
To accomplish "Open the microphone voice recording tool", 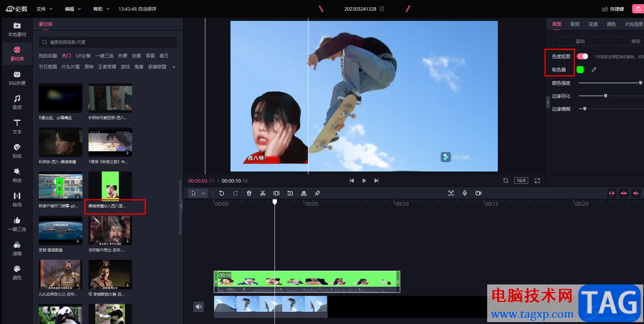I will pyautogui.click(x=465, y=193).
